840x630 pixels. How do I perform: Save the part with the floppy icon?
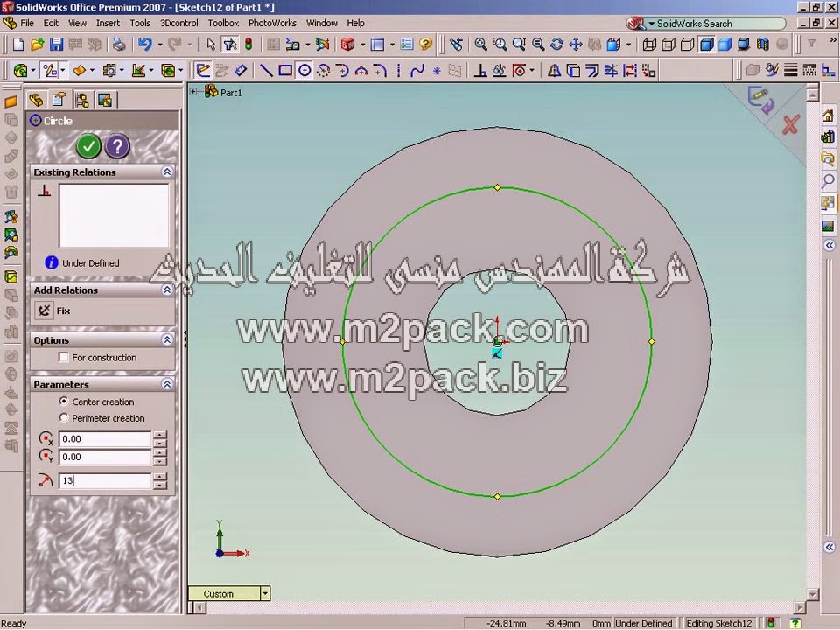tap(56, 45)
